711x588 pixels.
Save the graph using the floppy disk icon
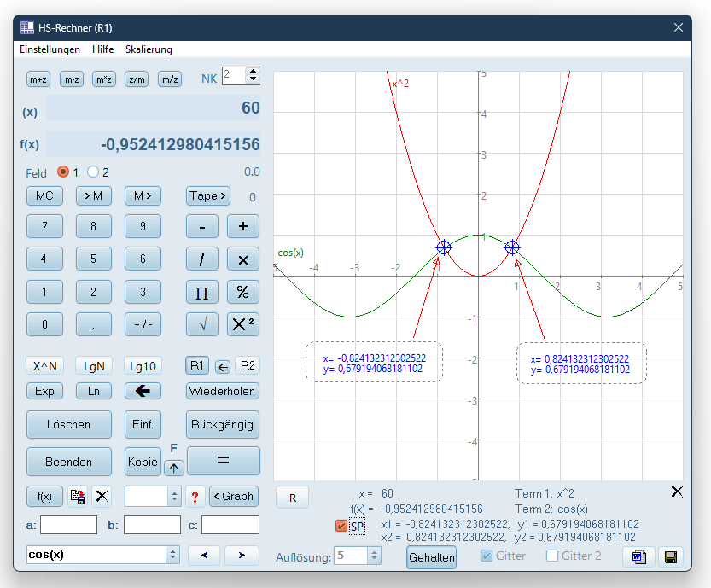671,556
